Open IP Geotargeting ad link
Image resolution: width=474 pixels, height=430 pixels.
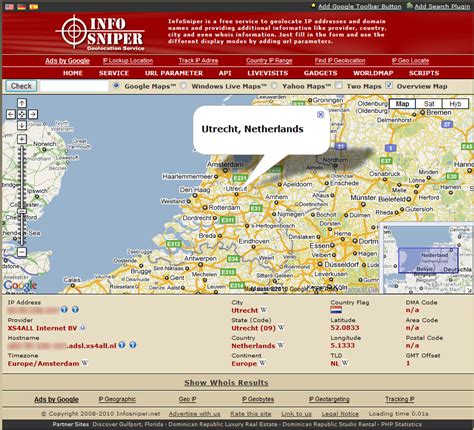point(329,399)
